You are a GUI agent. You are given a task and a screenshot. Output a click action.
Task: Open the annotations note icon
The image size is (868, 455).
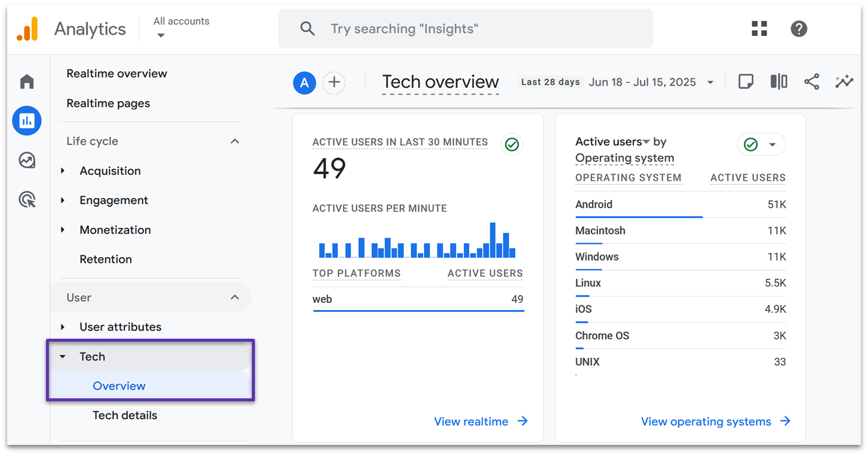click(746, 82)
